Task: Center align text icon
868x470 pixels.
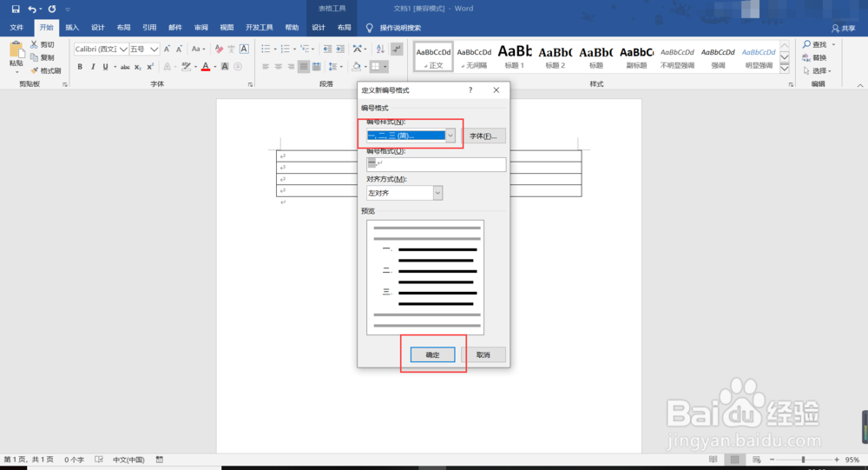Action: 279,67
